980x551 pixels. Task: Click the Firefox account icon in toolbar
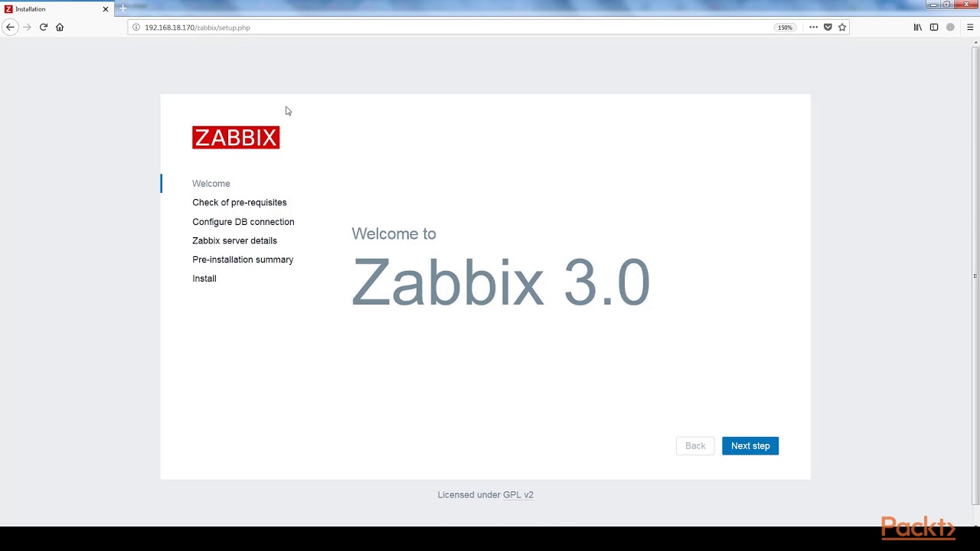(950, 27)
